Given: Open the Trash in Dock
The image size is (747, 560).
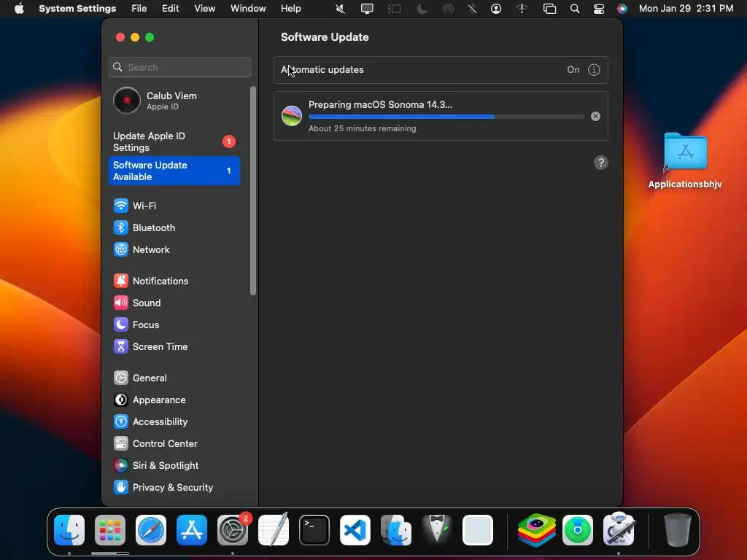Looking at the screenshot, I should (678, 530).
